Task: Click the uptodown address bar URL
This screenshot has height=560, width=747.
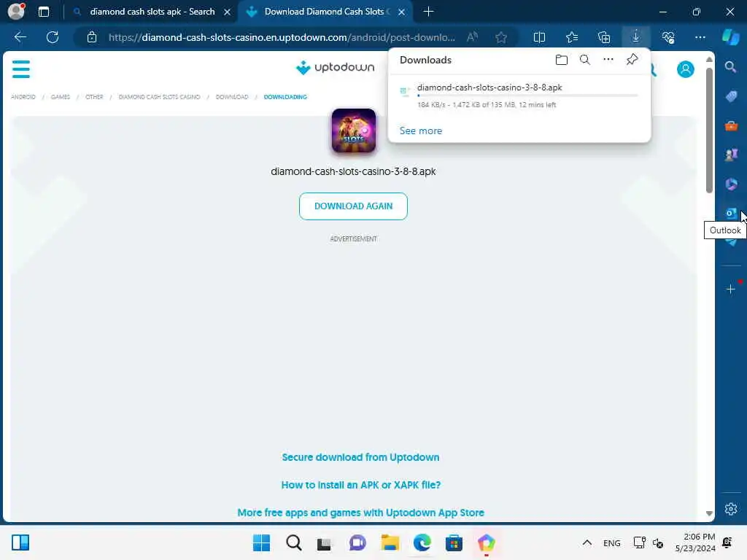Action: tap(282, 37)
